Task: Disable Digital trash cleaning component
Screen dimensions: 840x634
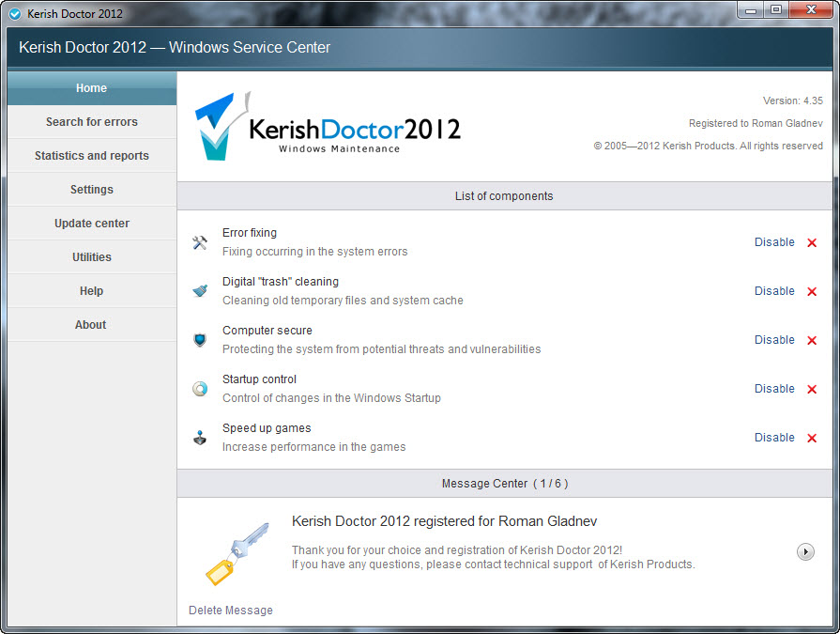Action: pos(774,291)
